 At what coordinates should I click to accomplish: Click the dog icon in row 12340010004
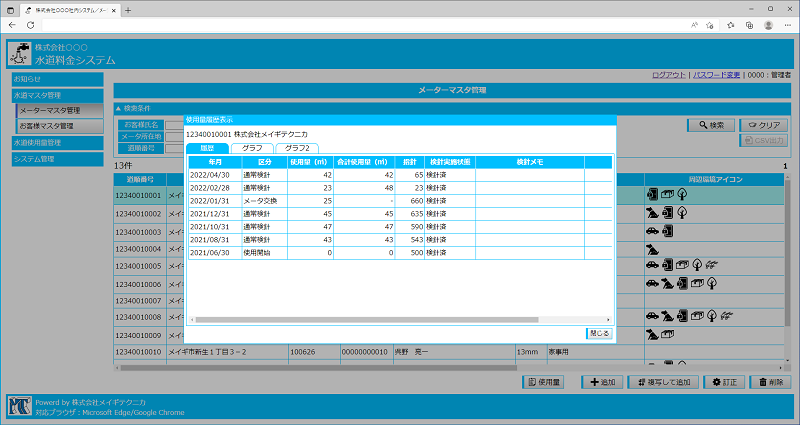(652, 249)
